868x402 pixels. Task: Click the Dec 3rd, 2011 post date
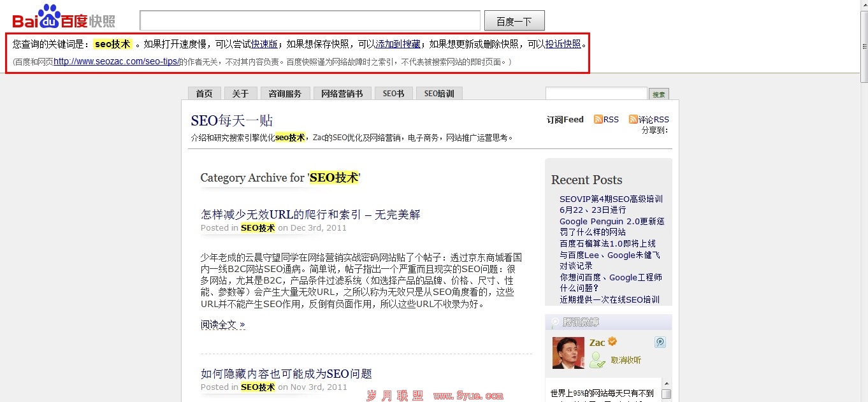coord(319,227)
